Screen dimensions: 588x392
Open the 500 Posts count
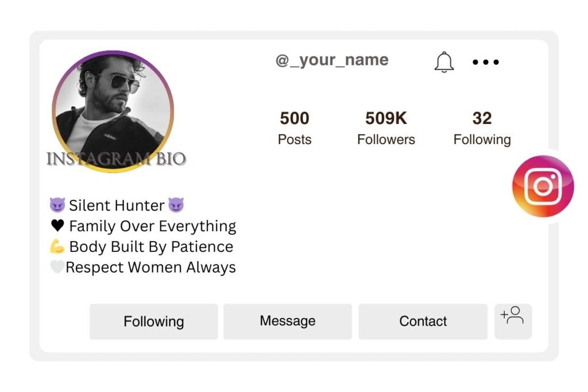(294, 127)
